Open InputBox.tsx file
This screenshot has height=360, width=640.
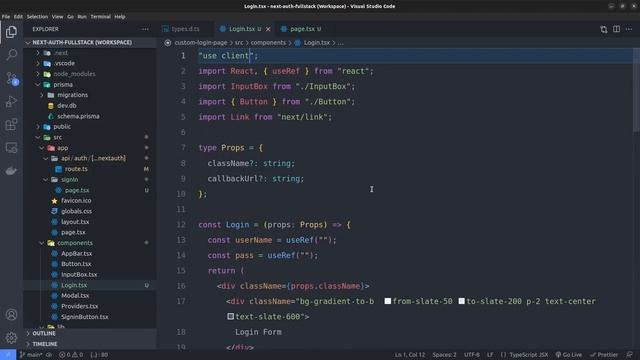click(79, 275)
